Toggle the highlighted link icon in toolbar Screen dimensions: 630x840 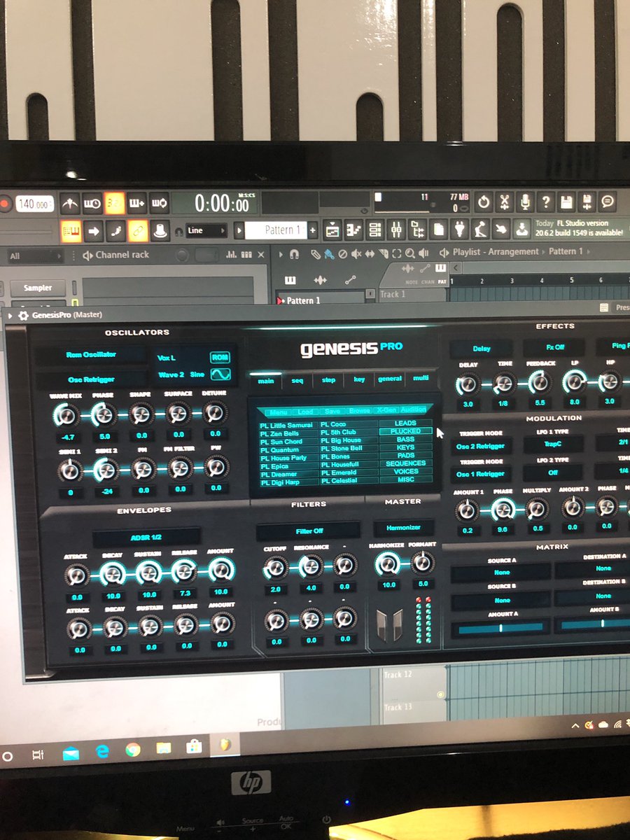coord(138,230)
